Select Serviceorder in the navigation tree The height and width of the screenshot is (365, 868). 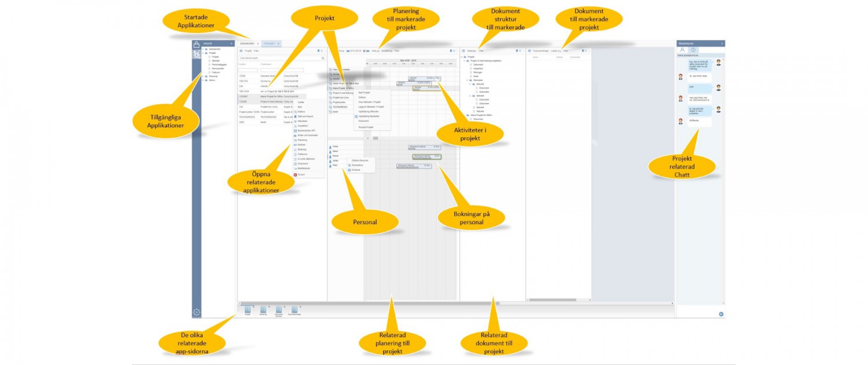pos(218,68)
